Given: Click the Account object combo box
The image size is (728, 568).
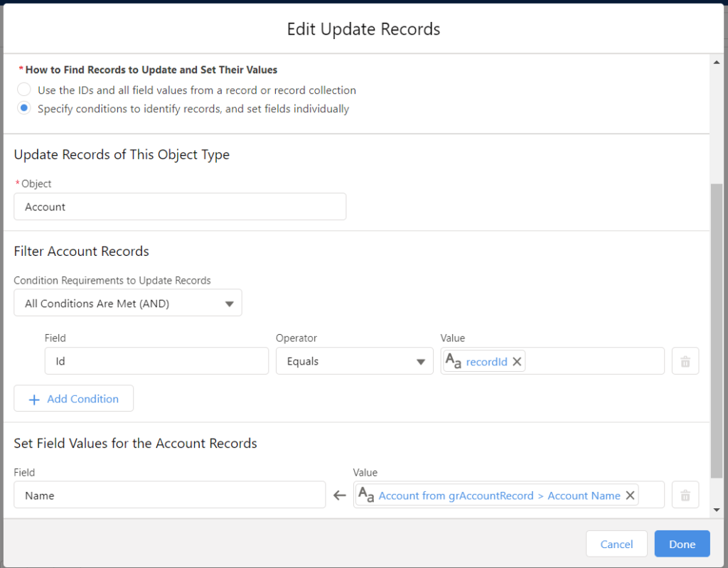Looking at the screenshot, I should tap(180, 207).
